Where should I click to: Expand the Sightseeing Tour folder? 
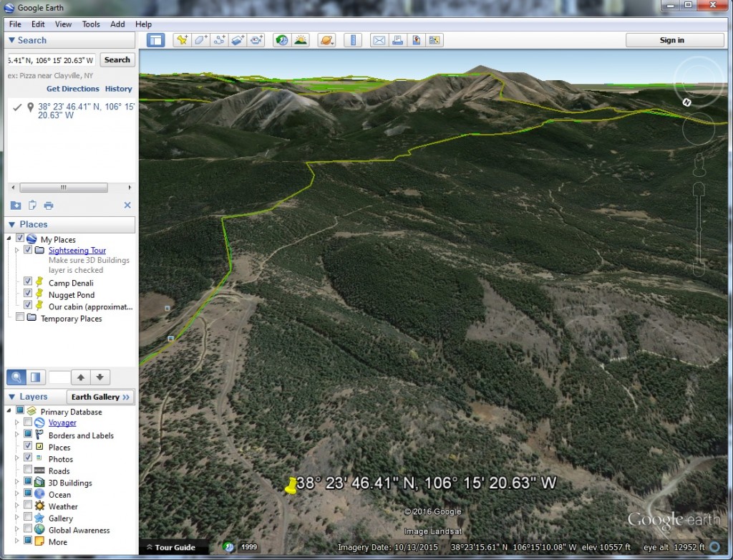pos(17,250)
